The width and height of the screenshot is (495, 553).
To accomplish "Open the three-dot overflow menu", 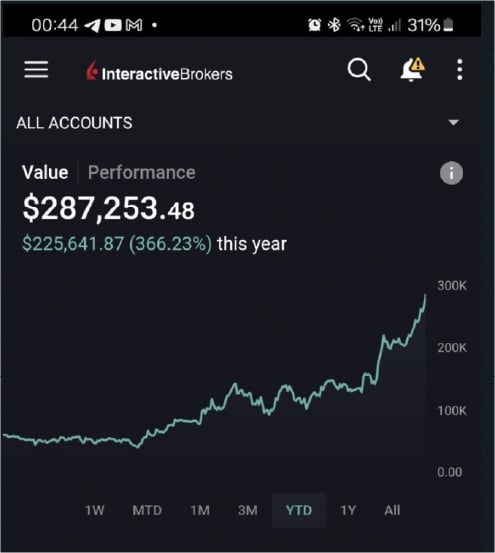I will click(x=459, y=69).
